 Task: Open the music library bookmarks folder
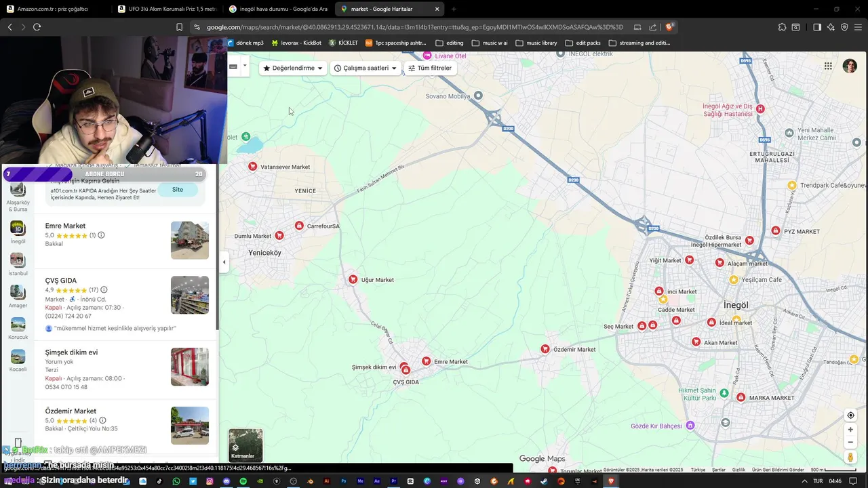coord(536,43)
